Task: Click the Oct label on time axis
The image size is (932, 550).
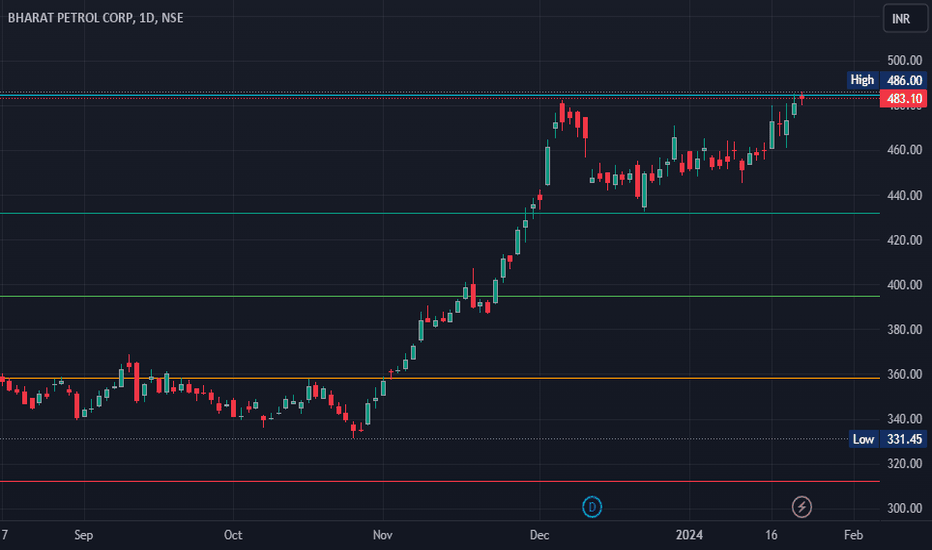Action: point(233,535)
